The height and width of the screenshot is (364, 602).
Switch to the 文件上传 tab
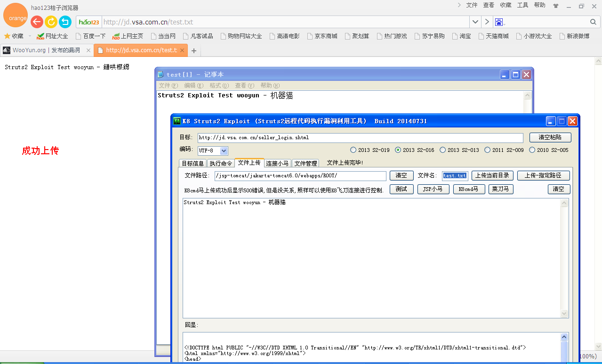tap(249, 163)
